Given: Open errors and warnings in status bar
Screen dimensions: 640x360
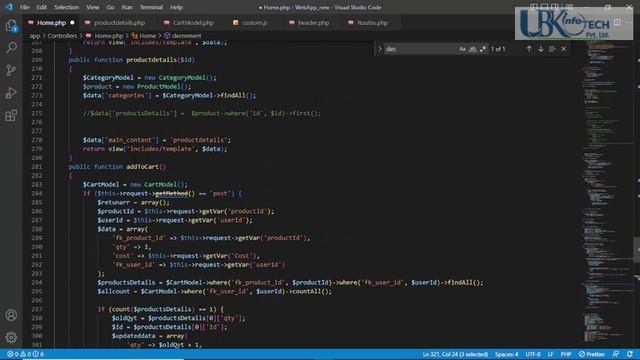Looking at the screenshot, I should [25, 354].
